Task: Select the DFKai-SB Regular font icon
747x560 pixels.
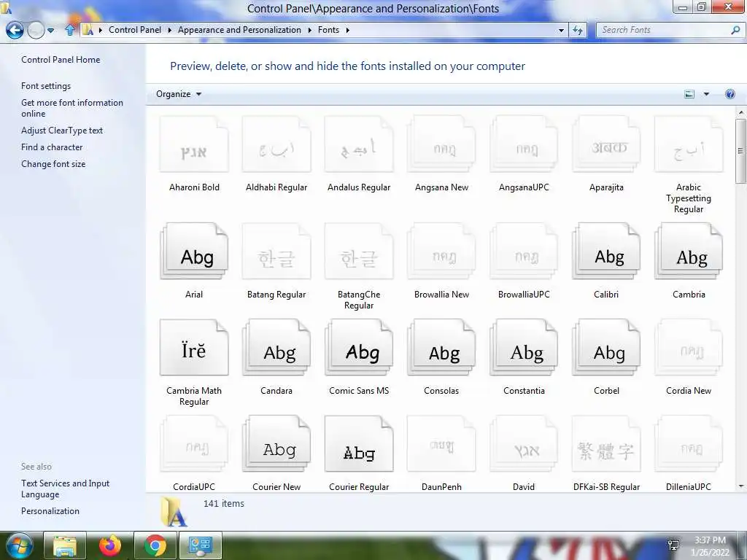Action: point(606,444)
